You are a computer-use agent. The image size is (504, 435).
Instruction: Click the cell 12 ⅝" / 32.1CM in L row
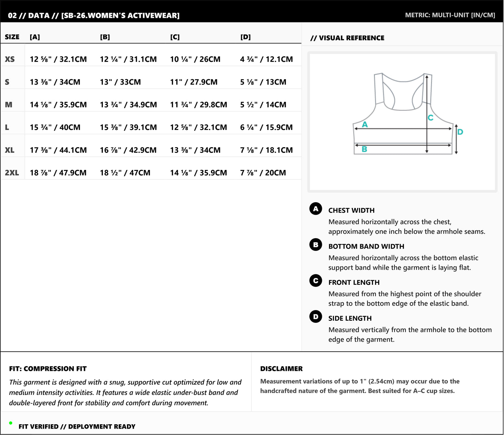coord(199,127)
